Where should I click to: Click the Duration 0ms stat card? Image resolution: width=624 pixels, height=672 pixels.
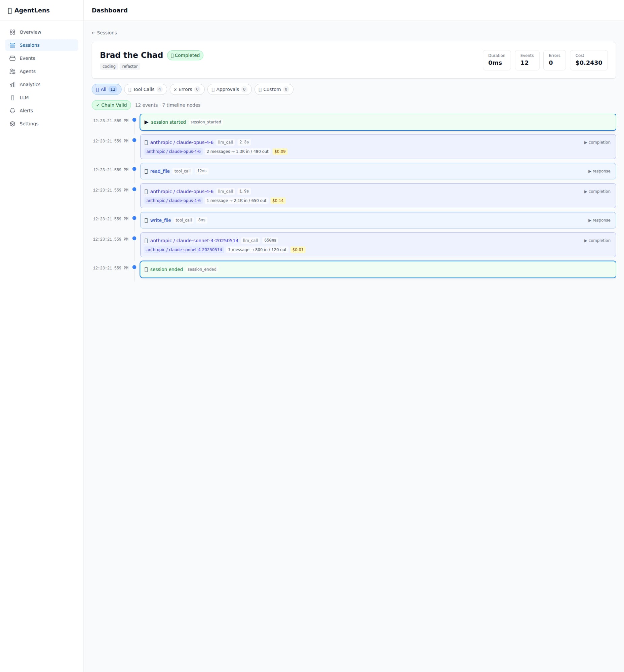coord(497,60)
